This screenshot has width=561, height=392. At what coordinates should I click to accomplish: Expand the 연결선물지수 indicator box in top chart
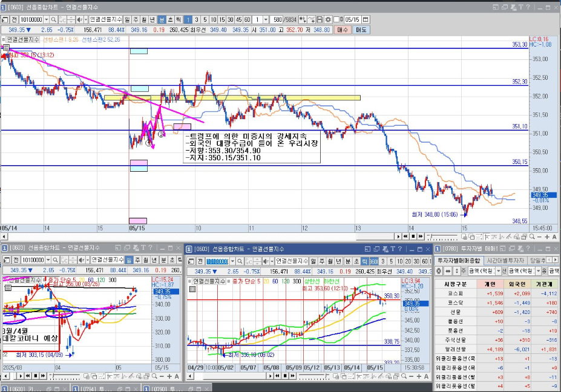(4, 40)
